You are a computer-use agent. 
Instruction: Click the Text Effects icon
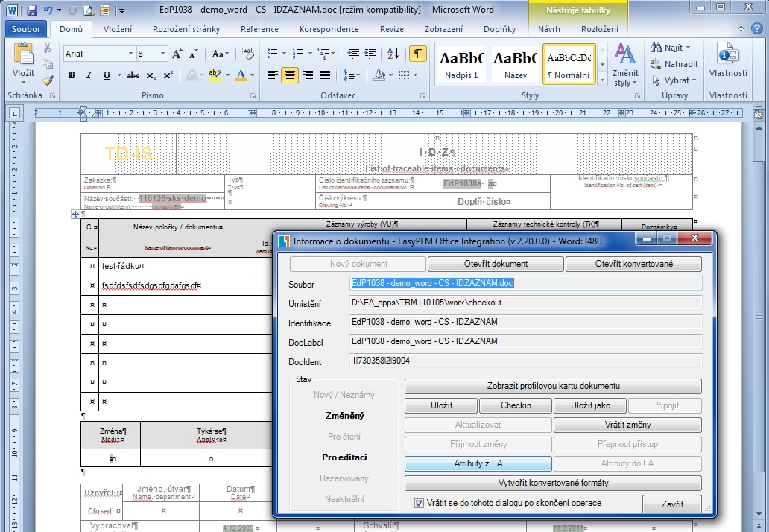pyautogui.click(x=192, y=75)
